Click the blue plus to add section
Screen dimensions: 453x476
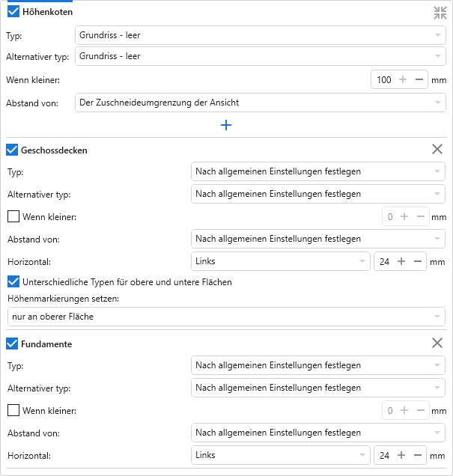coord(226,125)
